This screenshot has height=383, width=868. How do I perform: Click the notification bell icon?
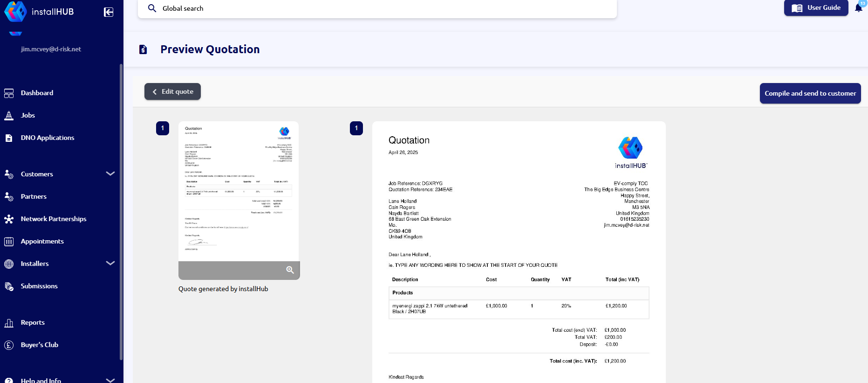[858, 8]
